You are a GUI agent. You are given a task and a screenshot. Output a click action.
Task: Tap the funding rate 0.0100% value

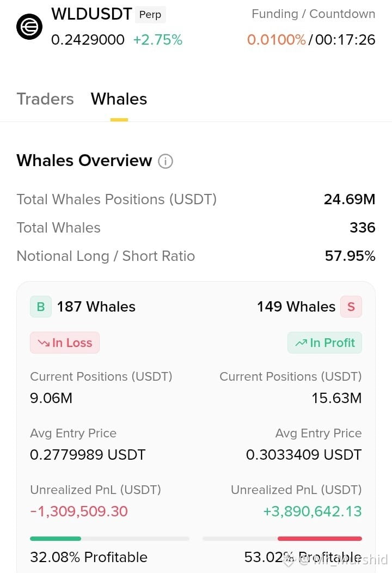(276, 39)
